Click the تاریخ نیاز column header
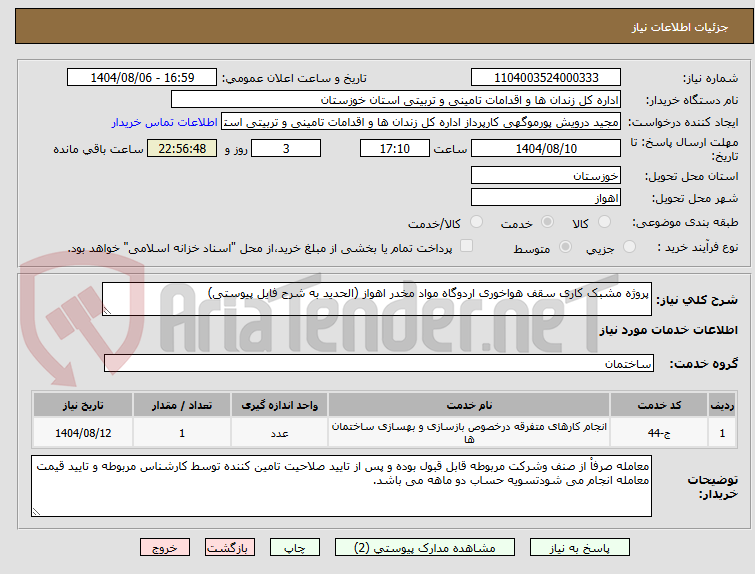Image resolution: width=755 pixels, height=574 pixels. [x=83, y=405]
